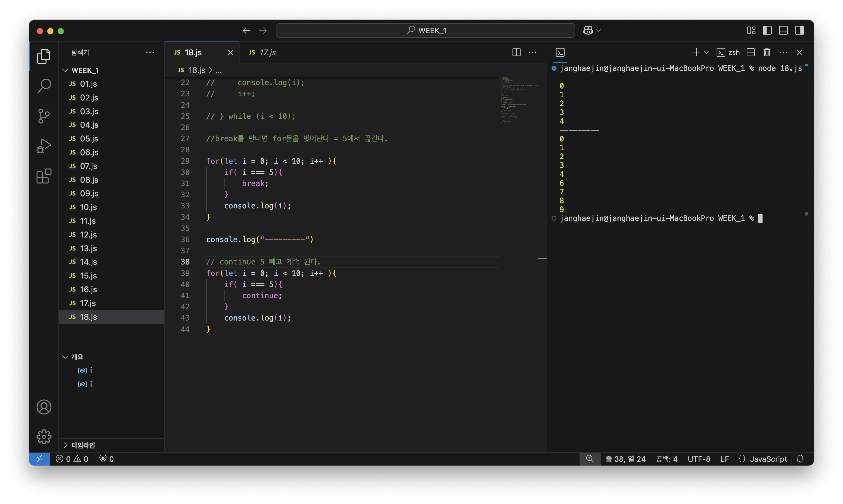
Task: Toggle the secondary side bar visibility
Action: pyautogui.click(x=799, y=31)
